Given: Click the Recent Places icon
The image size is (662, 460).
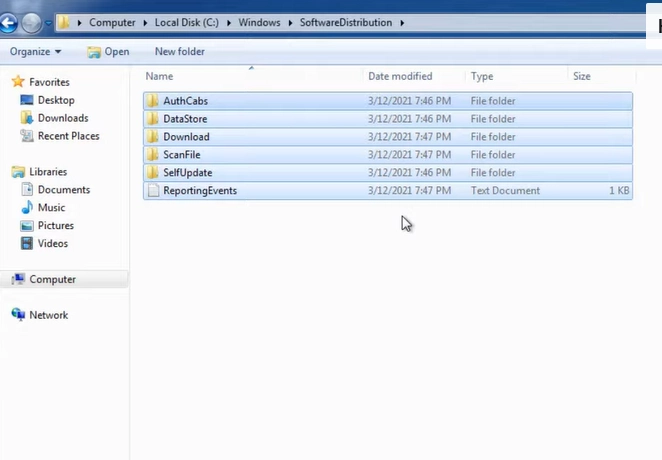Looking at the screenshot, I should click(x=27, y=136).
